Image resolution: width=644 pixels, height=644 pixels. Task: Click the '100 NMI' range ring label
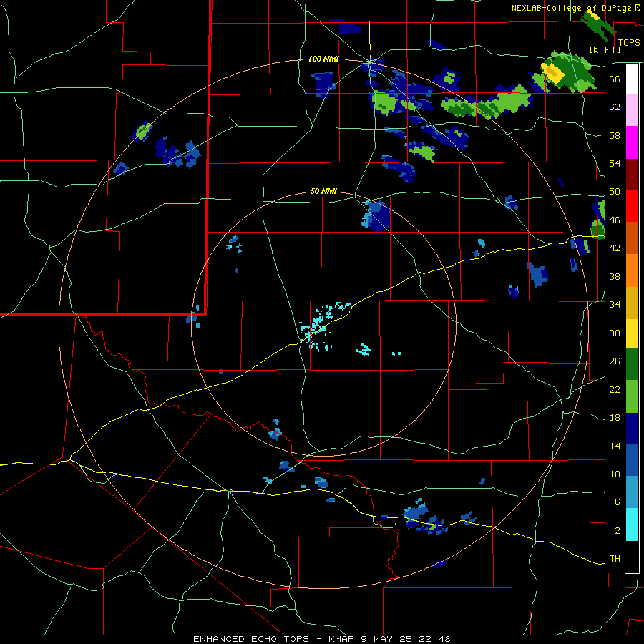pyautogui.click(x=323, y=59)
